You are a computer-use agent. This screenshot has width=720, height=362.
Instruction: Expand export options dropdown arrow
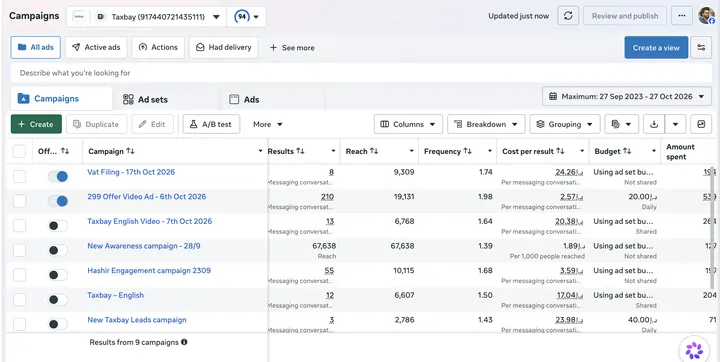[x=675, y=124]
